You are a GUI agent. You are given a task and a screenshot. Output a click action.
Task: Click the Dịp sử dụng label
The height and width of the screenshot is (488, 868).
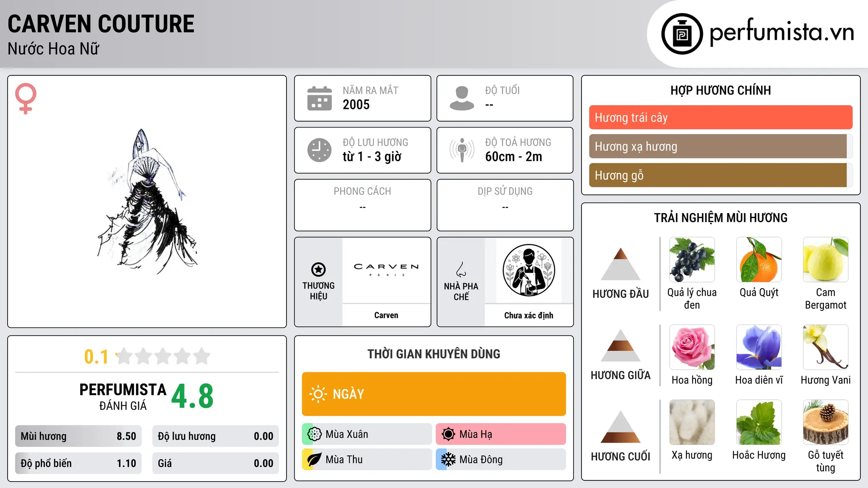(505, 191)
